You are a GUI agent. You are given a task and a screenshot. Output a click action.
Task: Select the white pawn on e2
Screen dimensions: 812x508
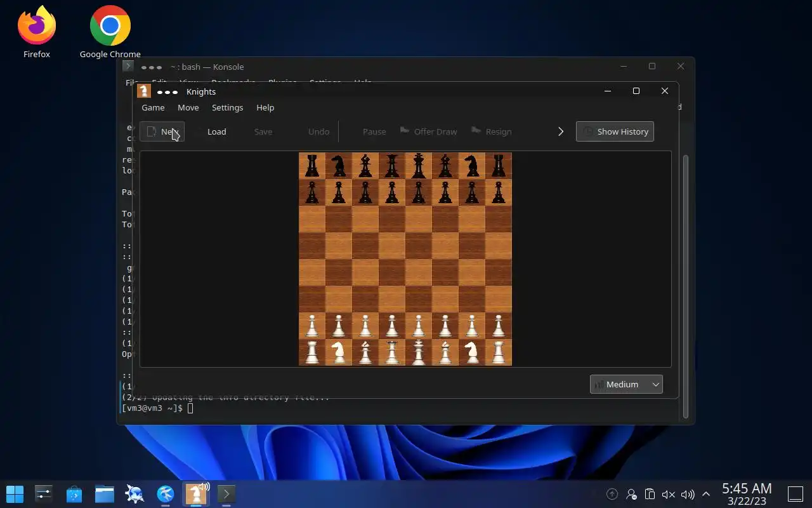(419, 326)
